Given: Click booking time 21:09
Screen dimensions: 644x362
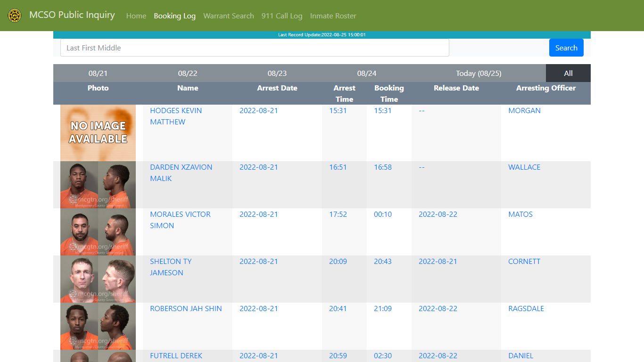Looking at the screenshot, I should [383, 308].
